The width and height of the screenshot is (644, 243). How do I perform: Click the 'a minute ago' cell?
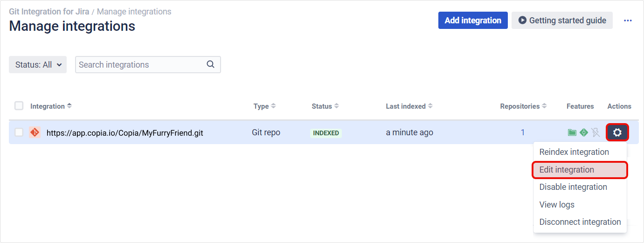point(409,132)
